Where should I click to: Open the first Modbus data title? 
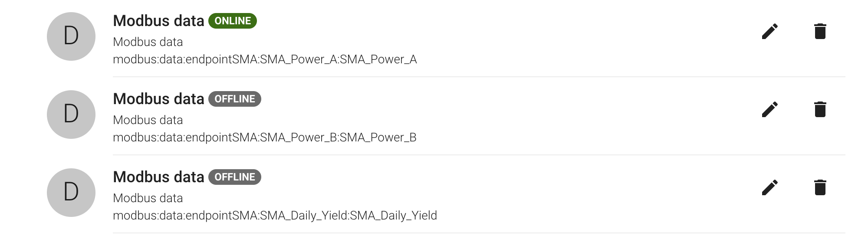[158, 21]
